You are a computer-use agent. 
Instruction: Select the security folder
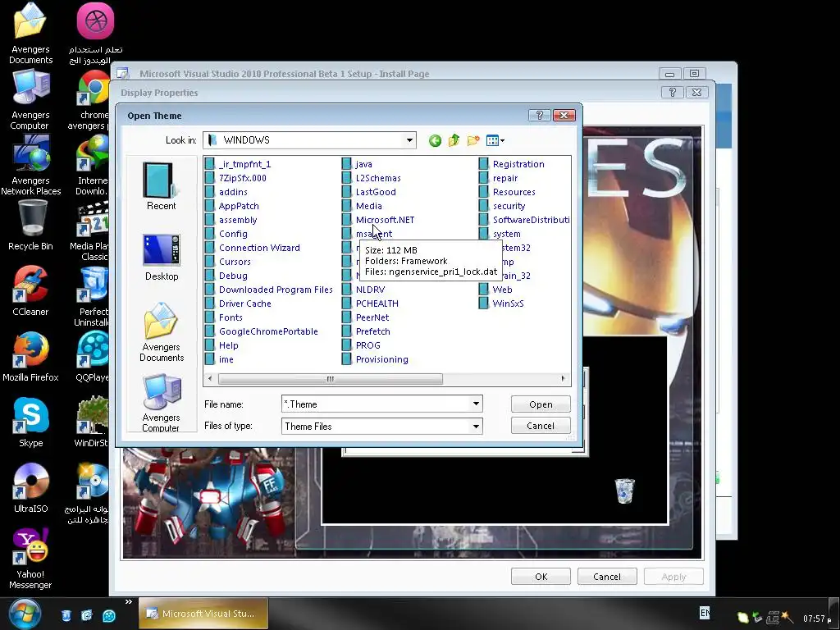[x=503, y=206]
